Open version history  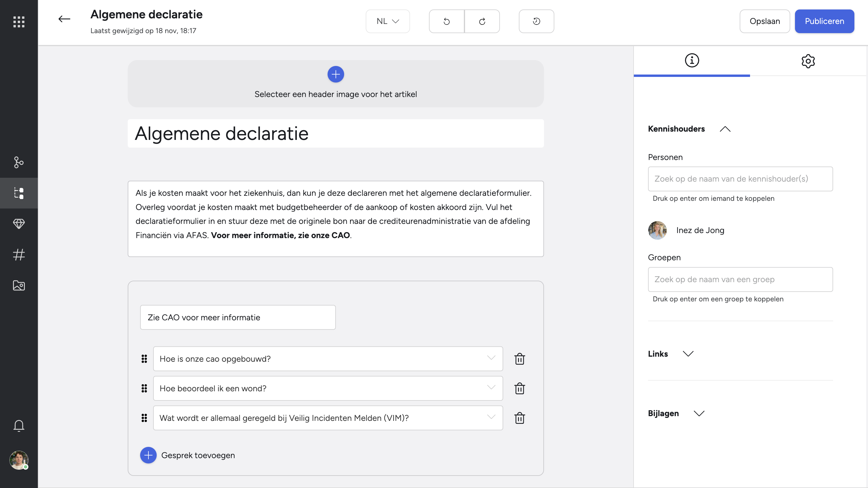tap(536, 21)
